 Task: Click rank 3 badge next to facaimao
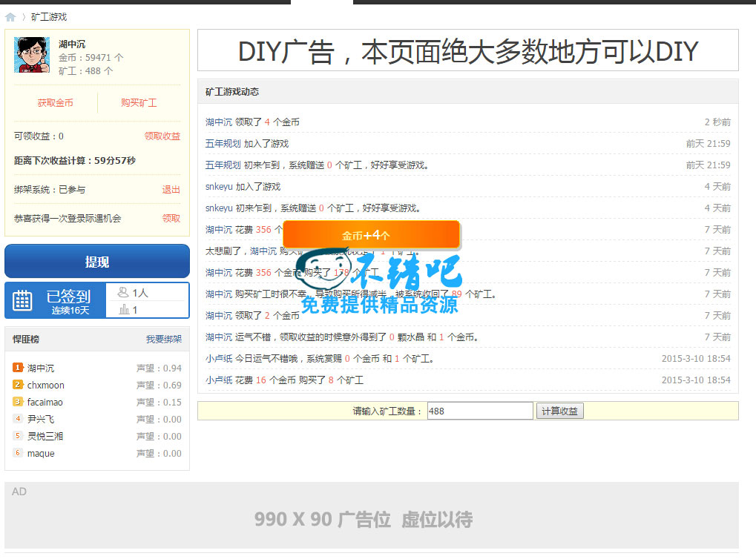click(18, 401)
